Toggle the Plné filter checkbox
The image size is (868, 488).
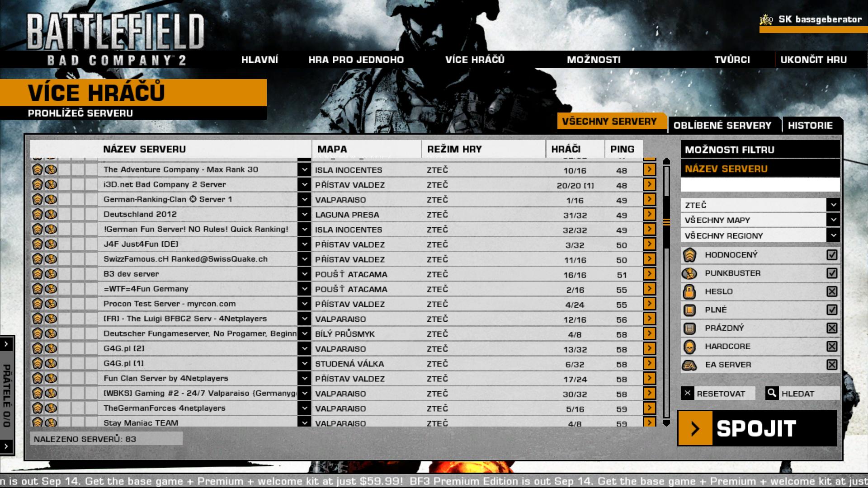pyautogui.click(x=832, y=310)
